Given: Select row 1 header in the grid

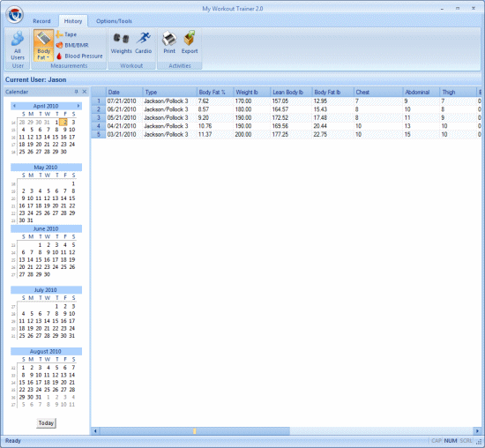Looking at the screenshot, I should pyautogui.click(x=99, y=101).
